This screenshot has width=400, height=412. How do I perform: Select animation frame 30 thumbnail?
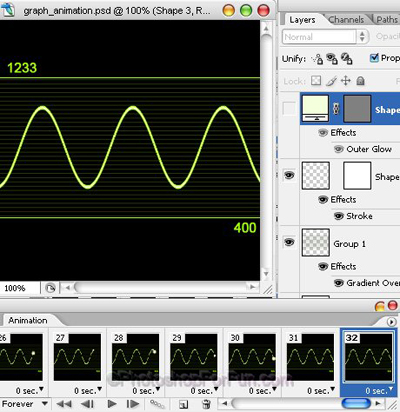click(252, 357)
